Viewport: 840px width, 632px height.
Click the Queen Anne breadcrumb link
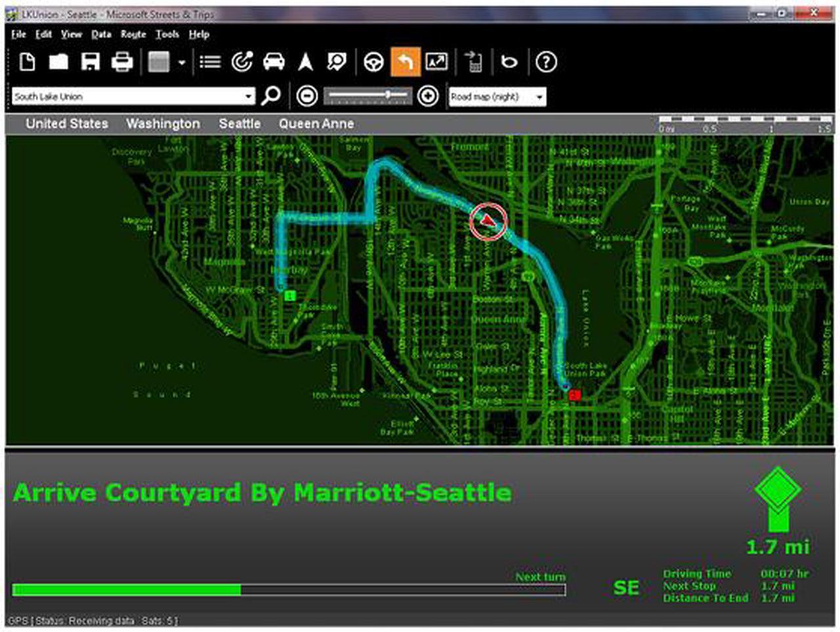coord(316,123)
